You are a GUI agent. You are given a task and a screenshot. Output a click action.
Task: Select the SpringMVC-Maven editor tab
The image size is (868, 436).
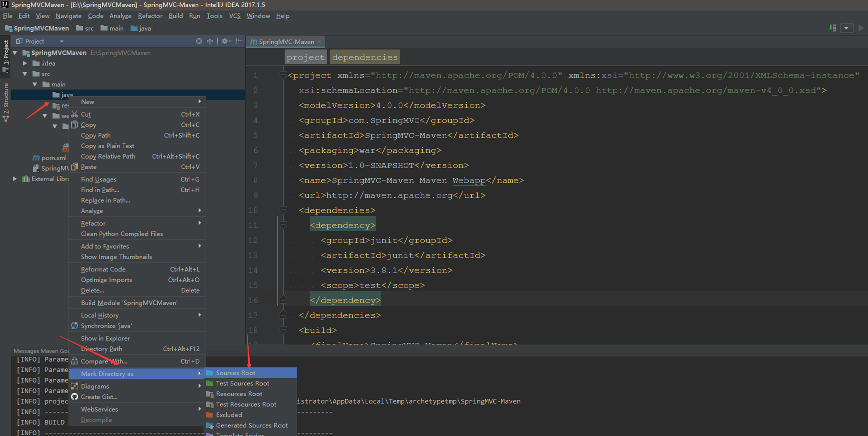point(286,42)
